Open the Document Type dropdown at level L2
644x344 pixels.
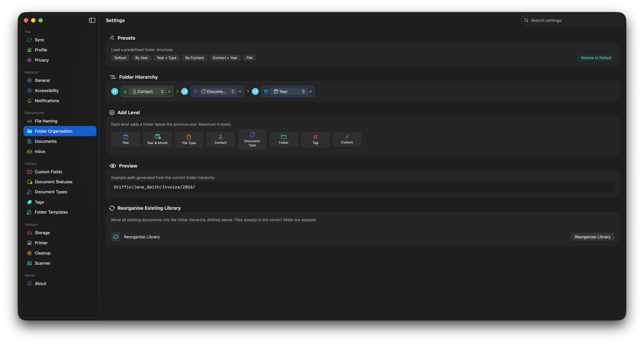click(217, 91)
